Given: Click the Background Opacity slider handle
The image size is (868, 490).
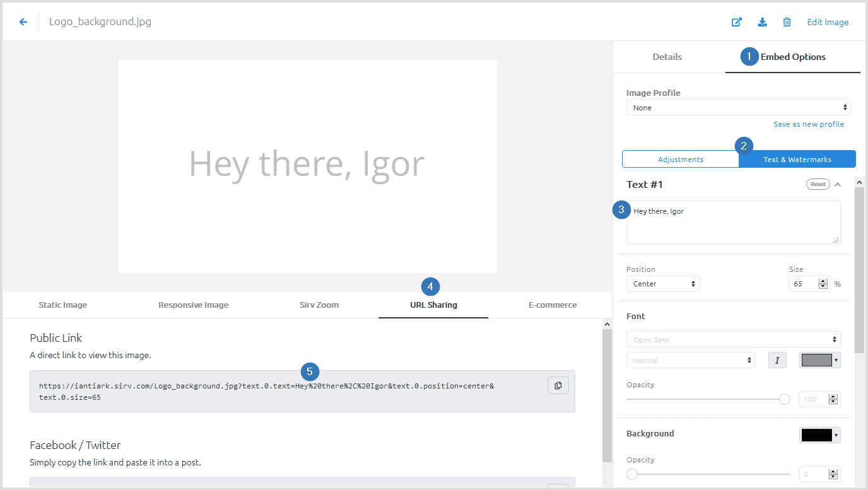Looking at the screenshot, I should [x=632, y=474].
